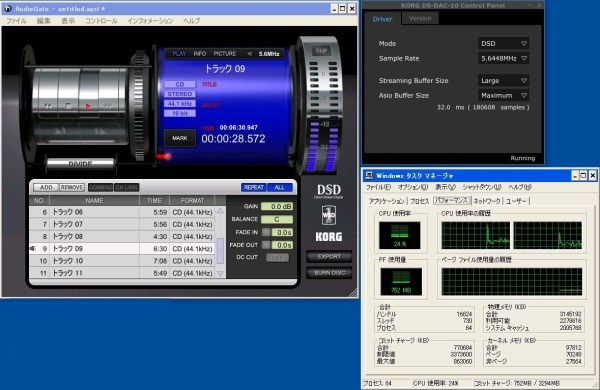
Task: Toggle the FADE OUT switch
Action: 266,245
